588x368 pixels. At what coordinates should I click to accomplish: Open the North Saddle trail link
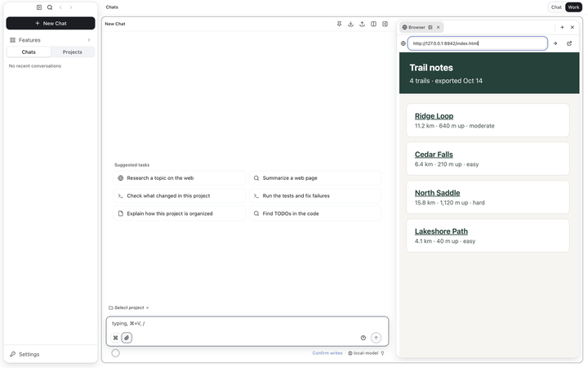pos(437,193)
